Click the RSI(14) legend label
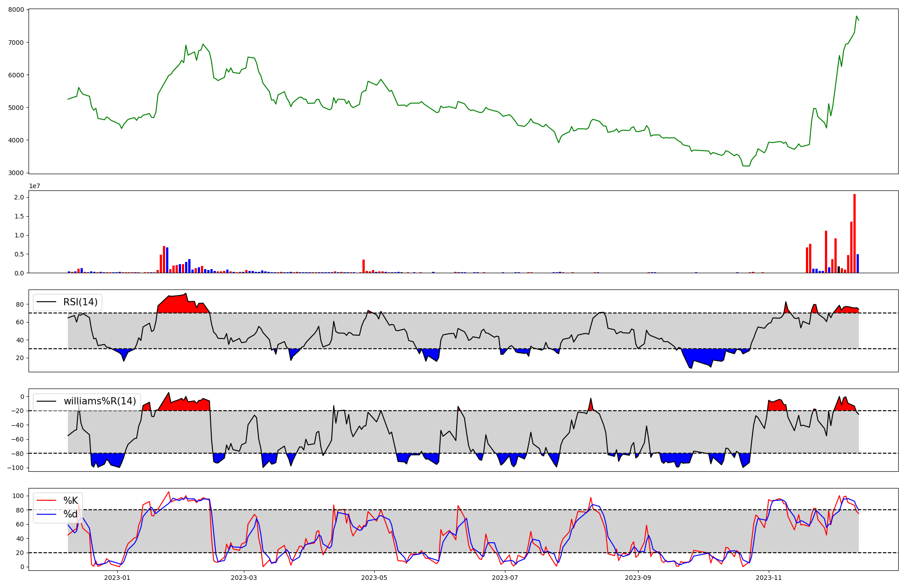 (80, 302)
